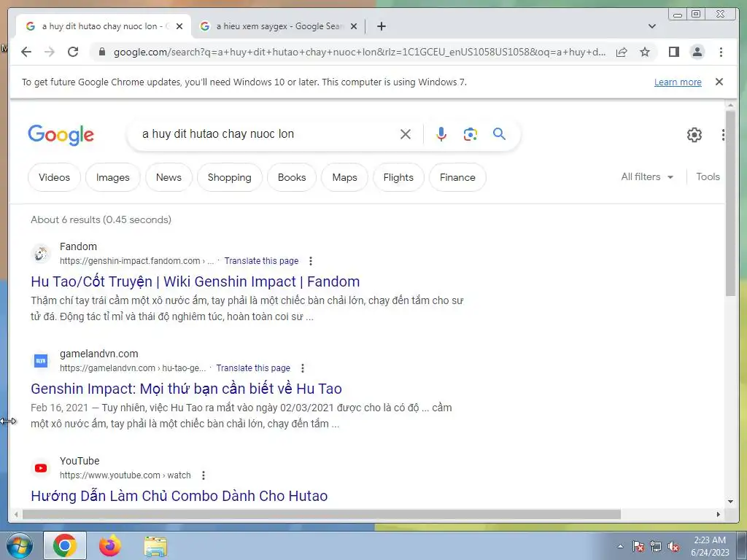Share this page using address bar icon
The image size is (747, 560).
[622, 52]
